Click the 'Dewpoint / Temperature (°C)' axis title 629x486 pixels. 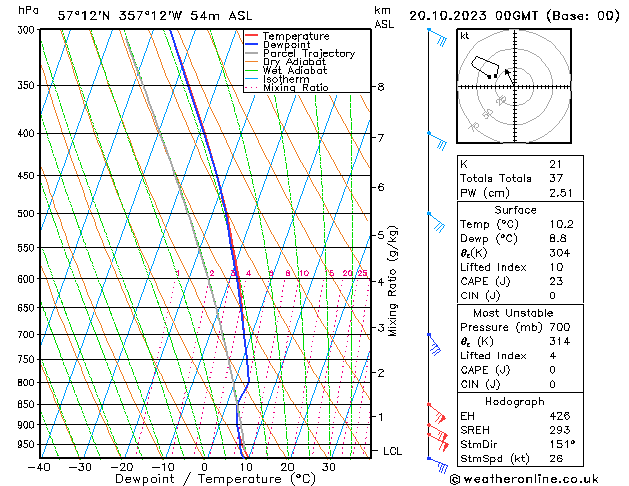pyautogui.click(x=215, y=479)
